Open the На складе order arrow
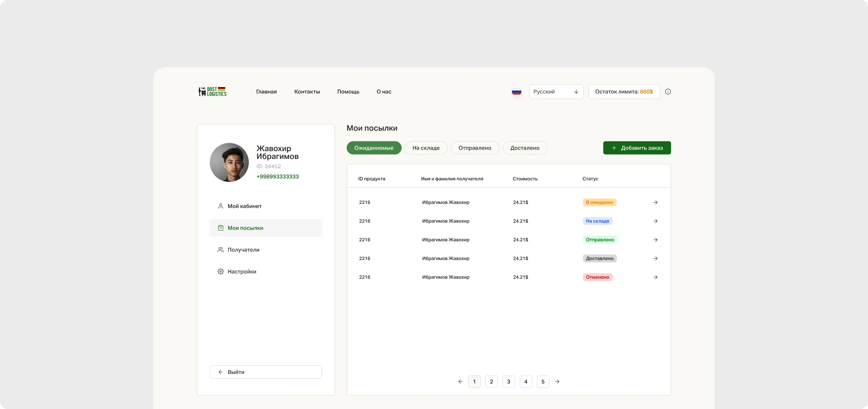The image size is (868, 409). pyautogui.click(x=655, y=221)
